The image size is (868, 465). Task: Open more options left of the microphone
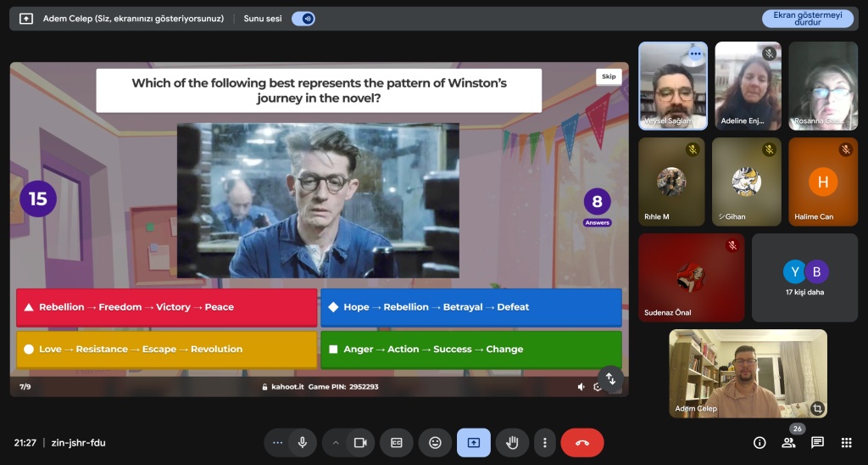click(x=278, y=443)
